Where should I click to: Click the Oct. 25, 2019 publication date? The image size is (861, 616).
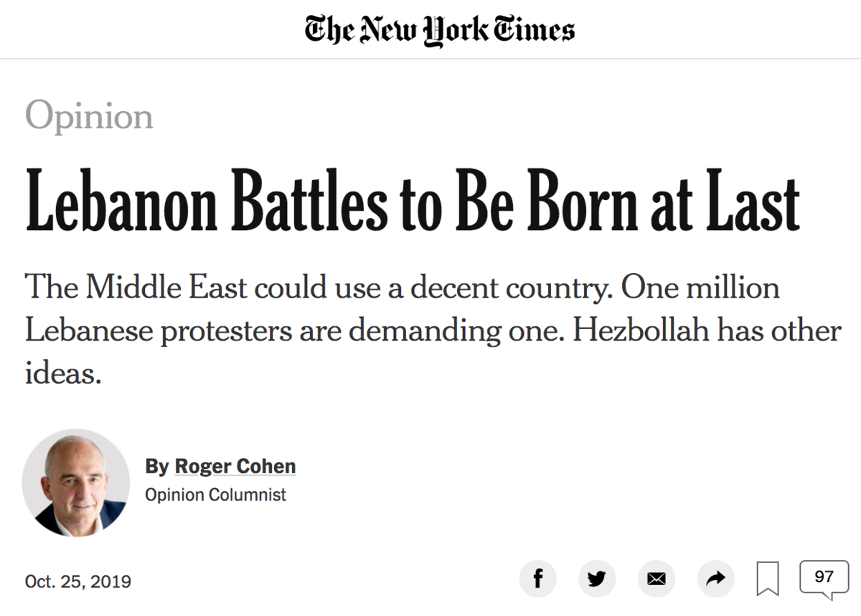coord(78,581)
